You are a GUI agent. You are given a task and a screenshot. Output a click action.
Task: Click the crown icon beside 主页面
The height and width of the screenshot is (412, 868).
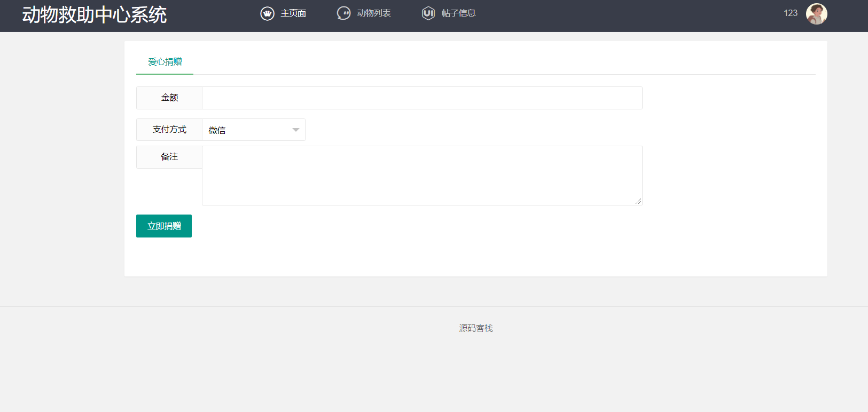click(x=267, y=13)
